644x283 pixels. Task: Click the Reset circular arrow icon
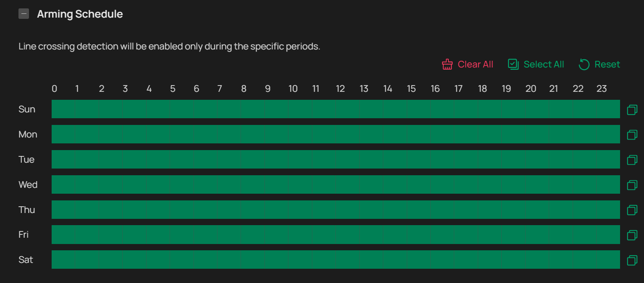click(584, 64)
